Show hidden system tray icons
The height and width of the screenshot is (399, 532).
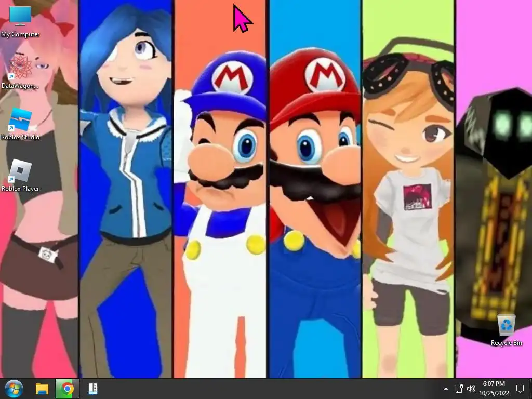click(446, 389)
